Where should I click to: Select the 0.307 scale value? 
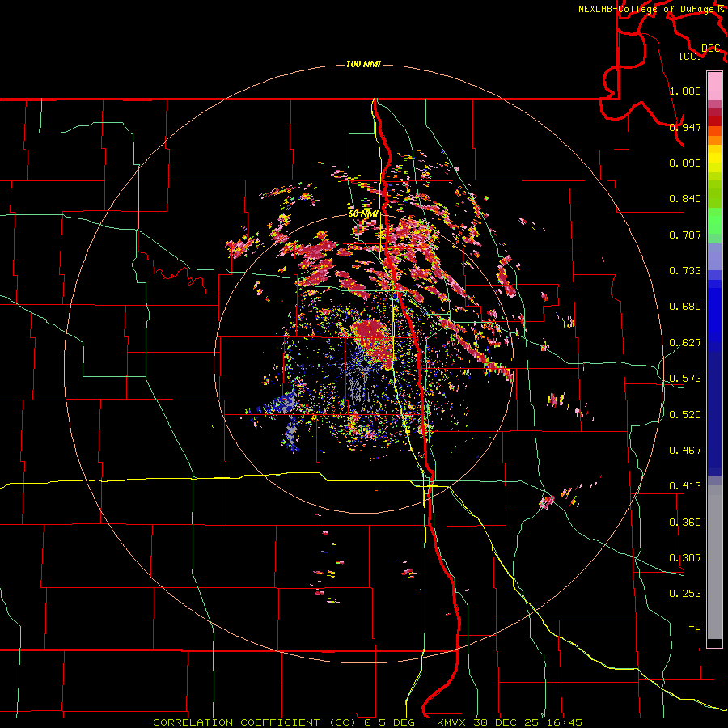[x=685, y=558]
